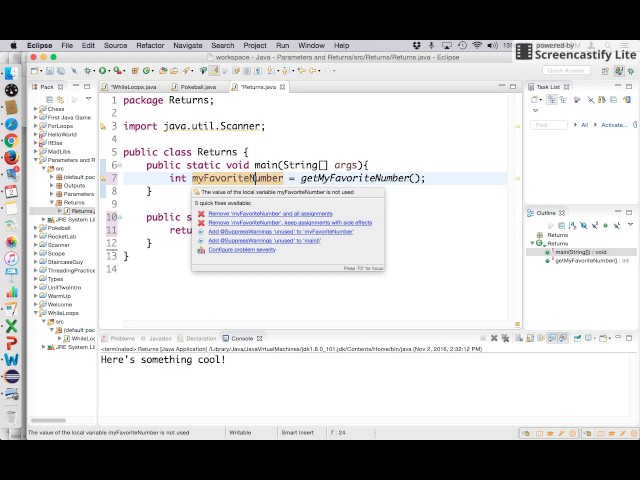
Task: Open Chrome from the Dock
Action: point(11,141)
